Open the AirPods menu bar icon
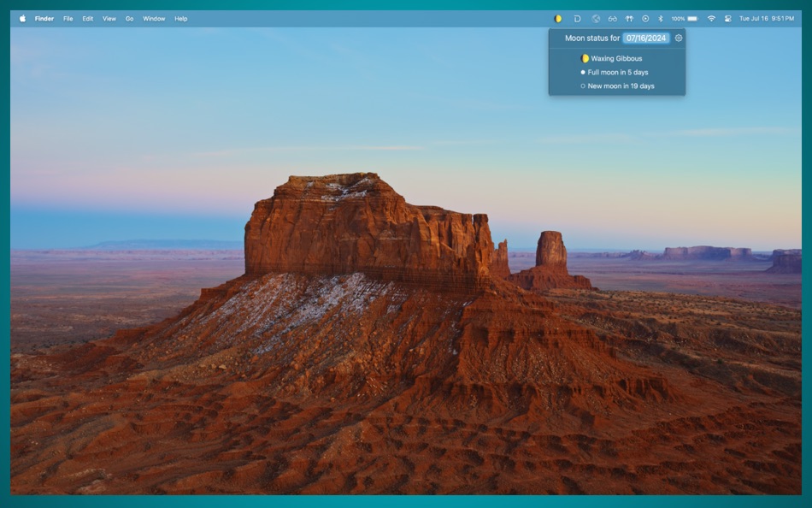 629,19
